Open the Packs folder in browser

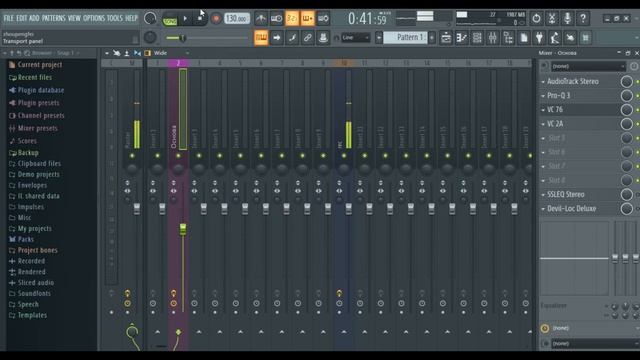(x=25, y=239)
